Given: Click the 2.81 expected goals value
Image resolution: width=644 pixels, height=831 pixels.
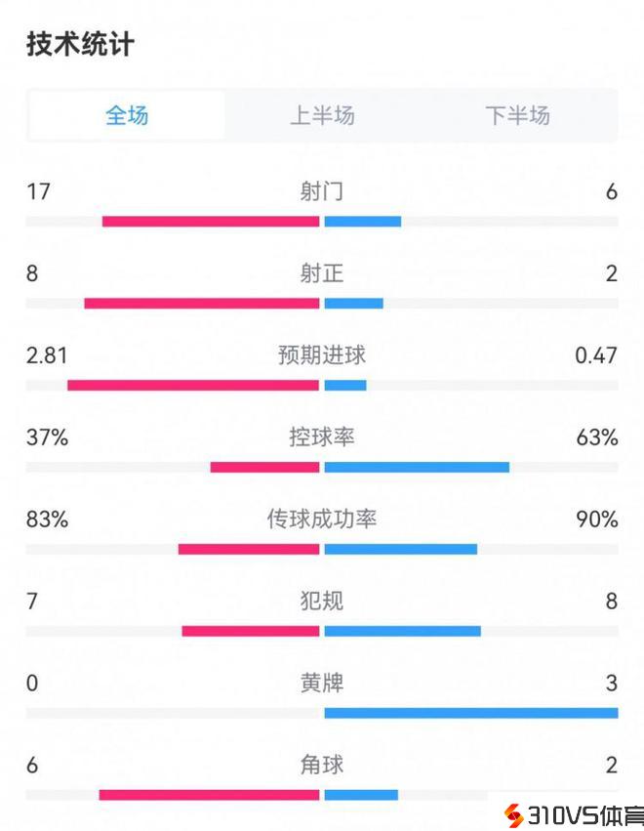Looking at the screenshot, I should [x=47, y=355].
